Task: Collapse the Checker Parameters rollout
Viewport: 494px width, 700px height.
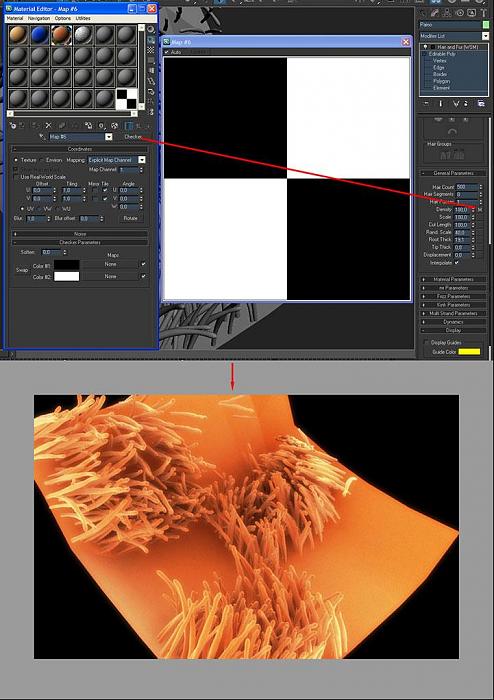Action: pyautogui.click(x=80, y=242)
